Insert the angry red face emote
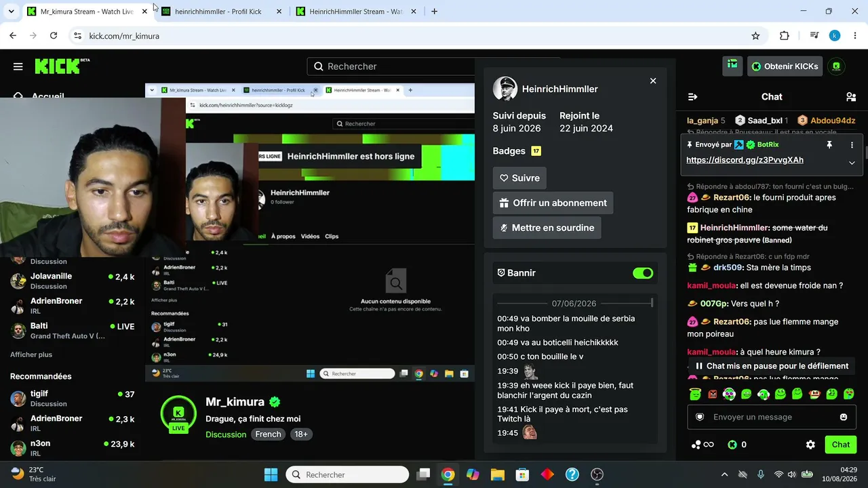The width and height of the screenshot is (868, 488). coord(712,394)
